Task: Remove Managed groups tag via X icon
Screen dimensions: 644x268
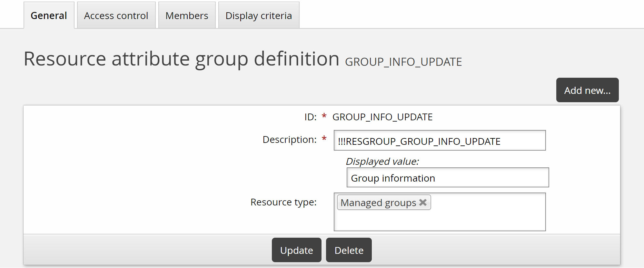Action: point(423,202)
